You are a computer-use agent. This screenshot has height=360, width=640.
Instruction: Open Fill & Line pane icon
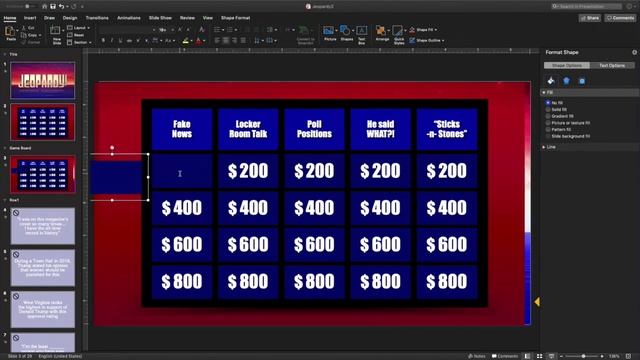coord(551,81)
